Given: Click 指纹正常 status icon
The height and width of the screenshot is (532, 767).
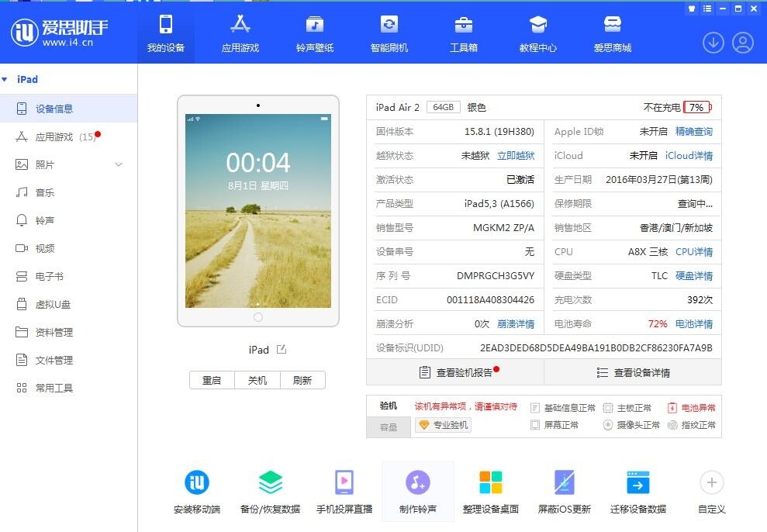Looking at the screenshot, I should pos(672,425).
